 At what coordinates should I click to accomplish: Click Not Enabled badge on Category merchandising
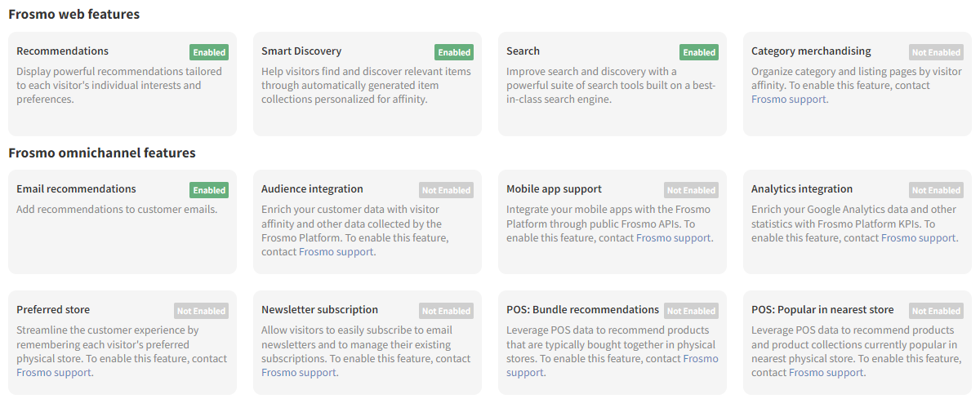[x=936, y=52]
